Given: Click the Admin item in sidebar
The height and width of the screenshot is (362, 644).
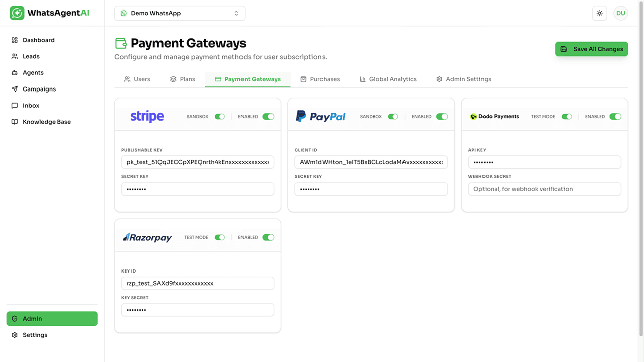Looking at the screenshot, I should (x=52, y=319).
